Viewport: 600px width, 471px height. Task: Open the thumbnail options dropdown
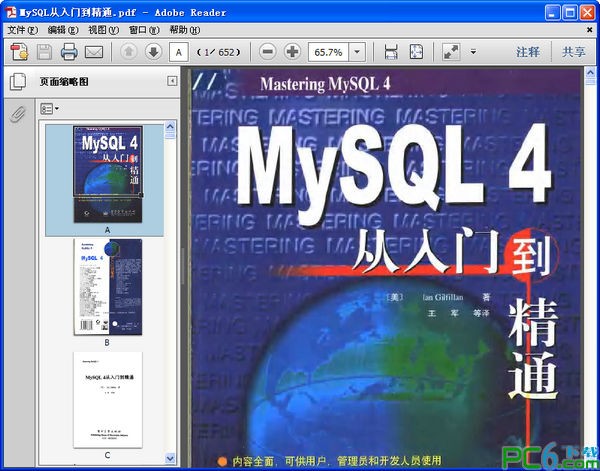(x=50, y=109)
